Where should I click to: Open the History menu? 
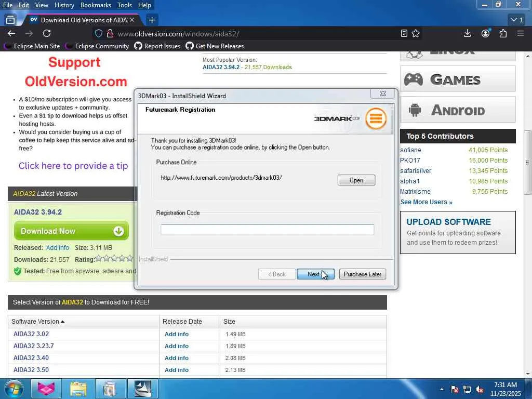tap(64, 5)
